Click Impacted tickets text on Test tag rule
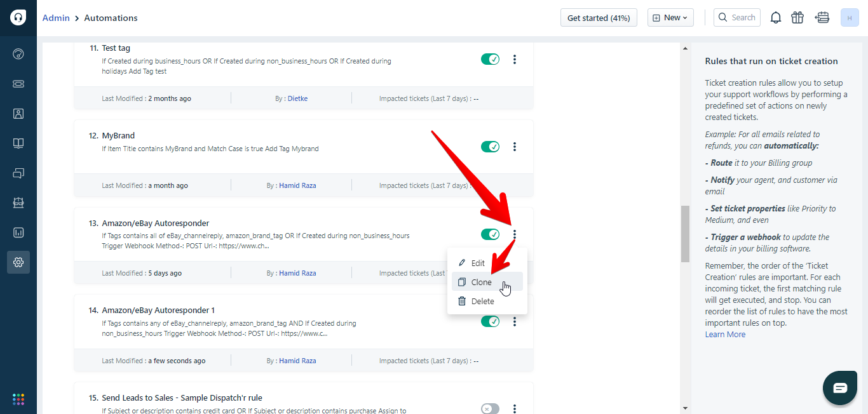This screenshot has height=414, width=868. (x=429, y=98)
